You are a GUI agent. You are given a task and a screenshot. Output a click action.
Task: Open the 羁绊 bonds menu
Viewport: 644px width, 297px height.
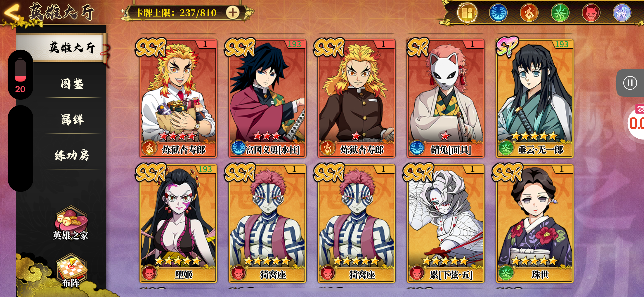72,120
